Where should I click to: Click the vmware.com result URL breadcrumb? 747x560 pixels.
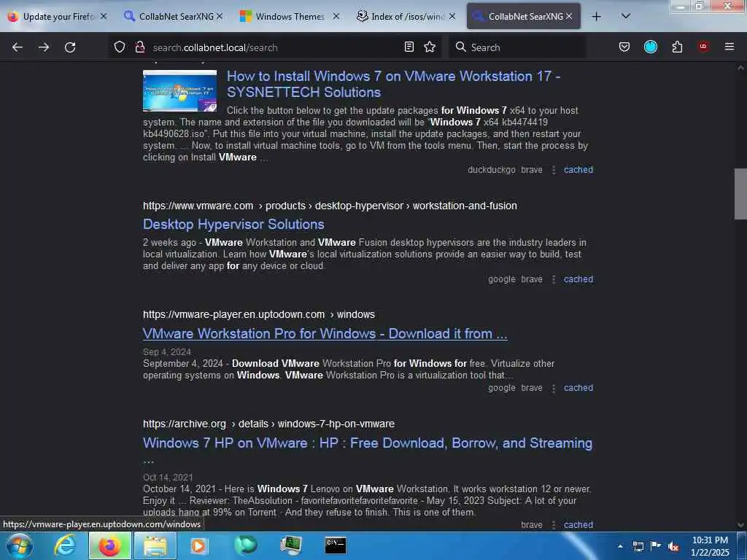pos(330,206)
